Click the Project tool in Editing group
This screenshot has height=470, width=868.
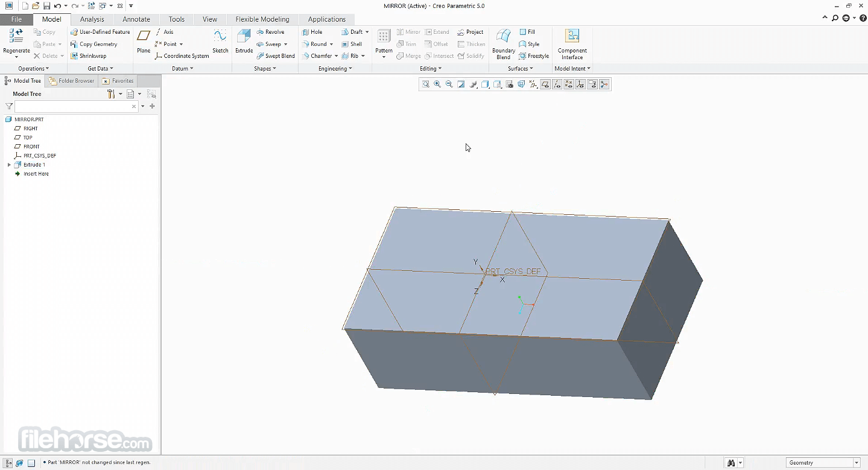coord(470,32)
